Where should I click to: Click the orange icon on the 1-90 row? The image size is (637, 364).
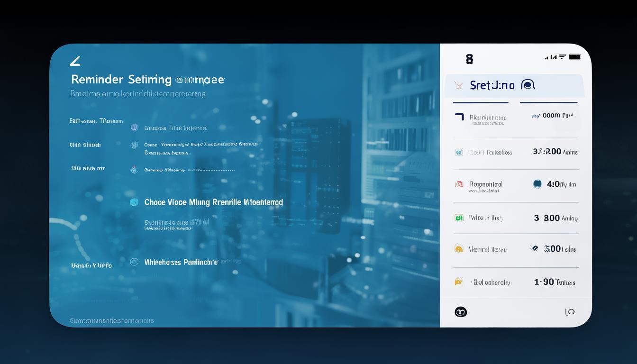point(458,282)
